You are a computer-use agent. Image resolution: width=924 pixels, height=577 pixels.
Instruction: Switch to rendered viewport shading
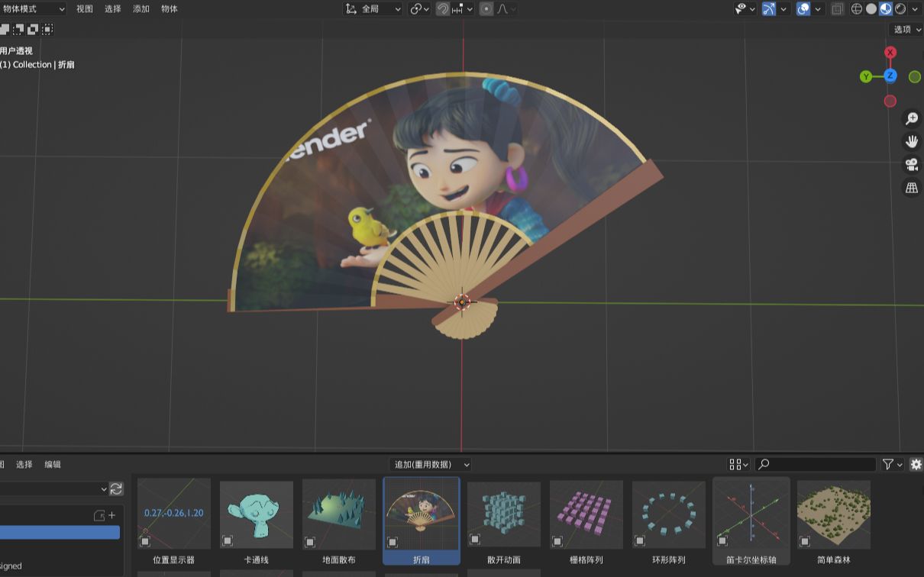tap(900, 9)
